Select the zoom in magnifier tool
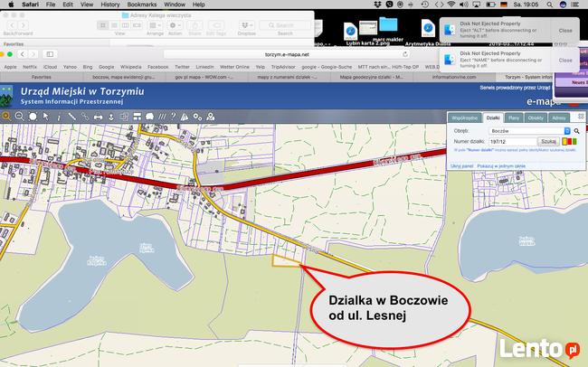Viewport: 588px width, 367px height. (5, 117)
